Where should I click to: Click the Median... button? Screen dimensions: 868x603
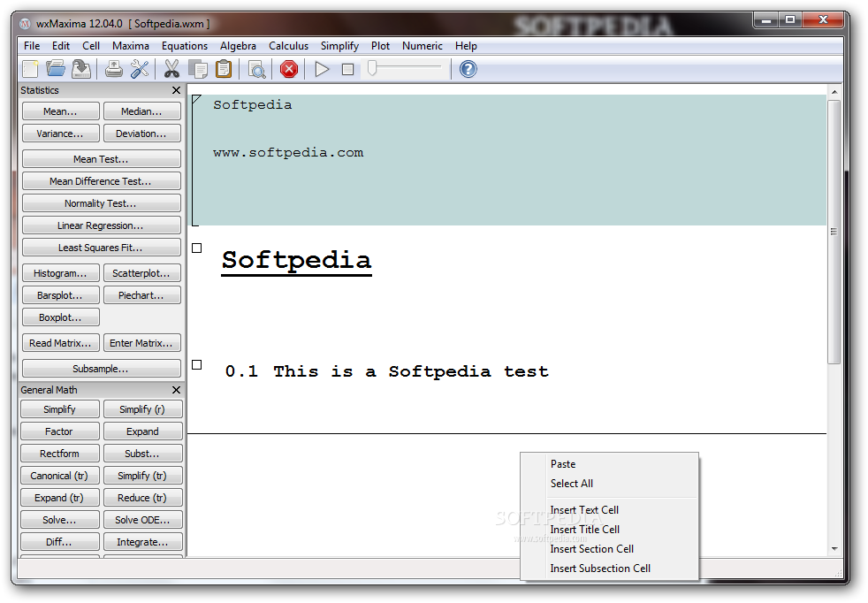coord(142,111)
